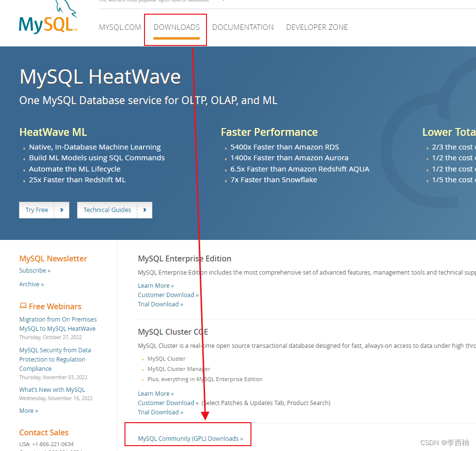Open the DOCUMENTATION tab
This screenshot has width=476, height=451.
(x=243, y=27)
